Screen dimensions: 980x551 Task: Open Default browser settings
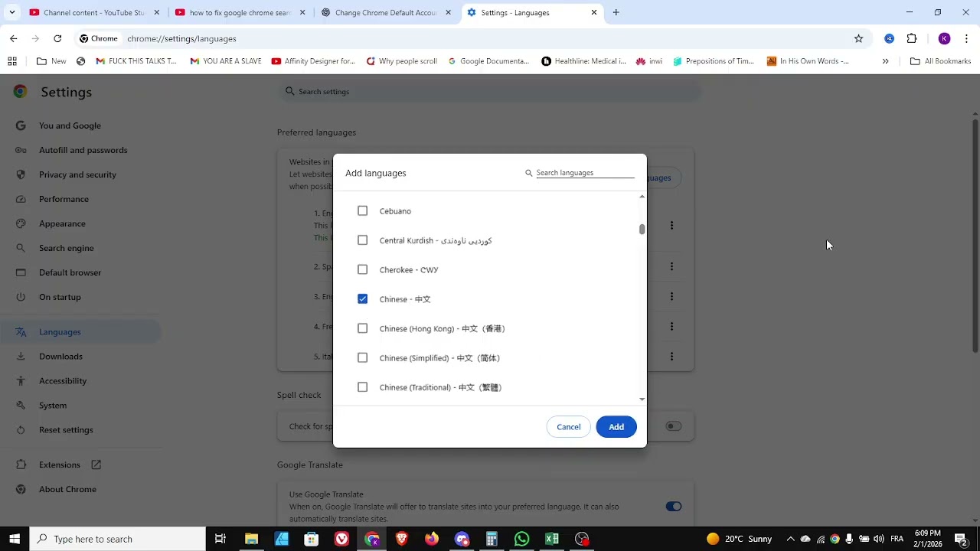click(70, 272)
